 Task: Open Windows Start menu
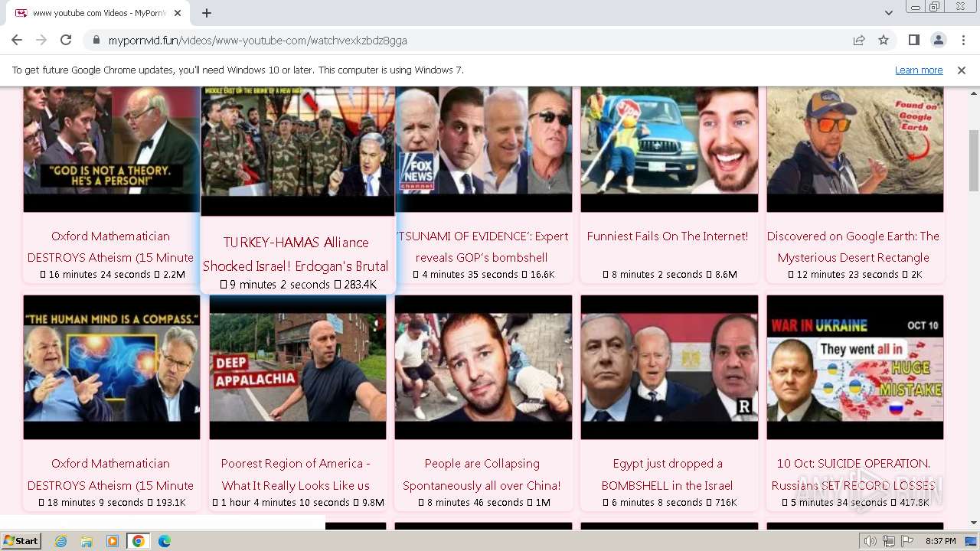pos(21,540)
